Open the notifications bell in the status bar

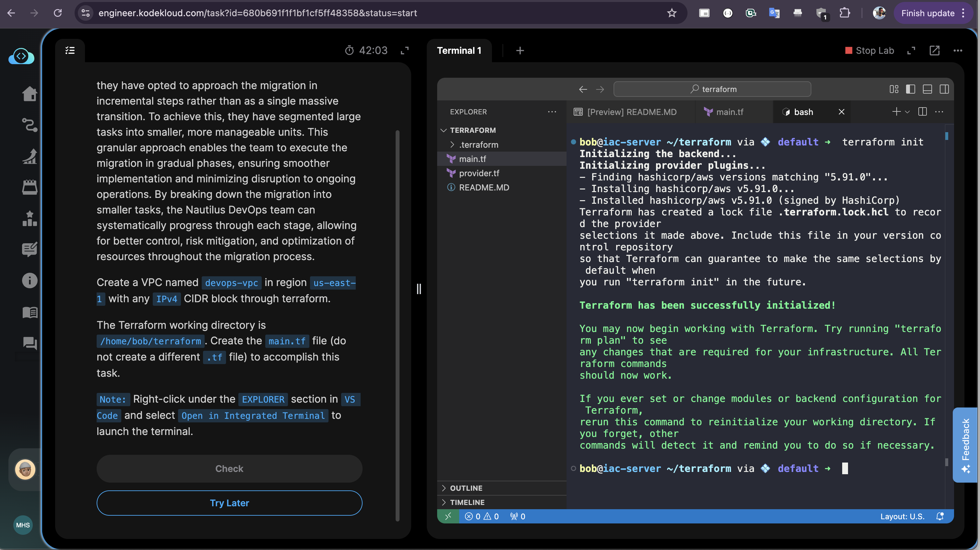940,517
